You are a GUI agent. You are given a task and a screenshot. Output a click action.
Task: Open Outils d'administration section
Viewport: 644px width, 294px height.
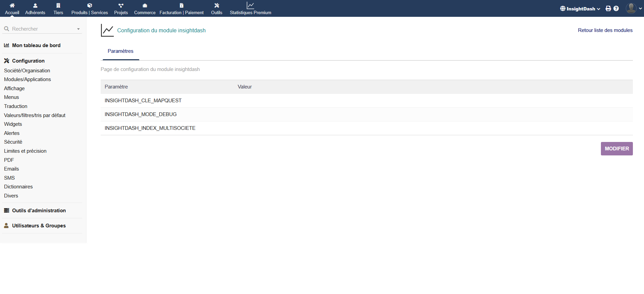[x=39, y=211]
